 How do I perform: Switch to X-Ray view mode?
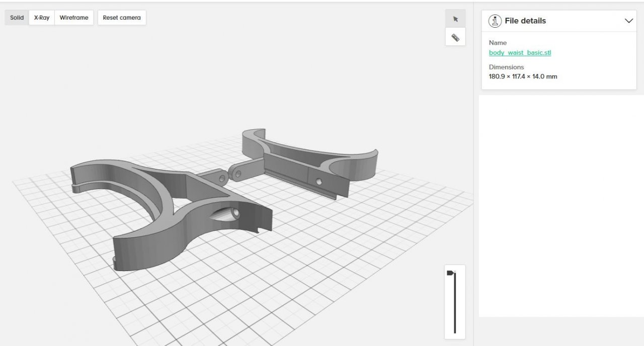coord(42,18)
